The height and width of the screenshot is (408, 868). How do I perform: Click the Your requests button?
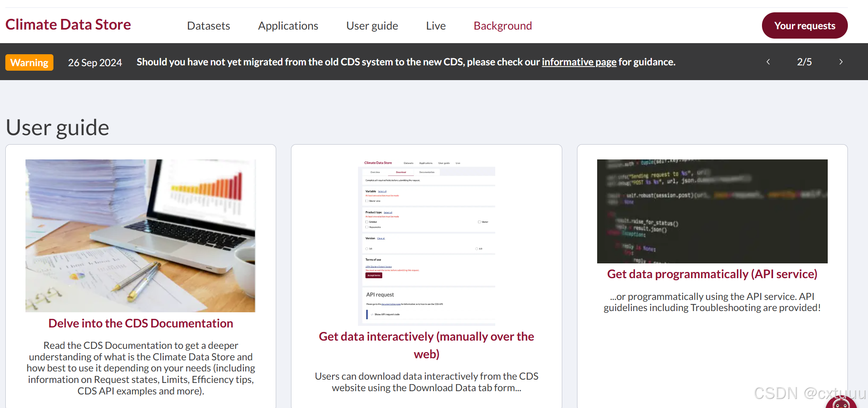804,25
